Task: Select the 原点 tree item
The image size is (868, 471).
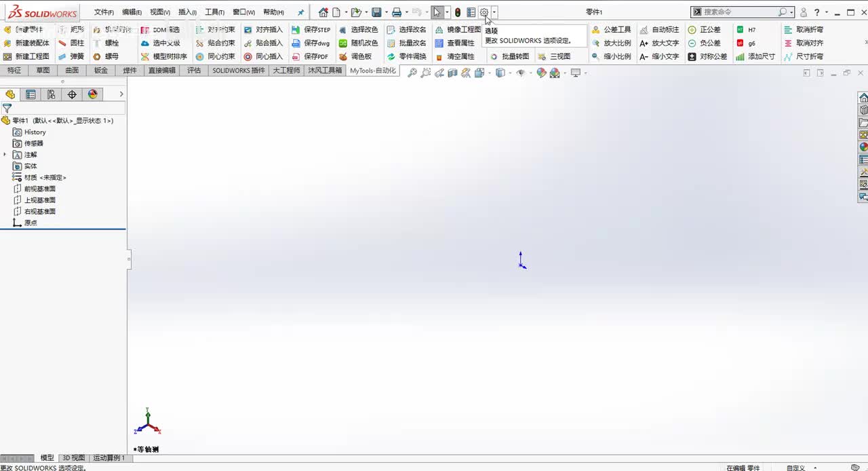Action: point(25,223)
